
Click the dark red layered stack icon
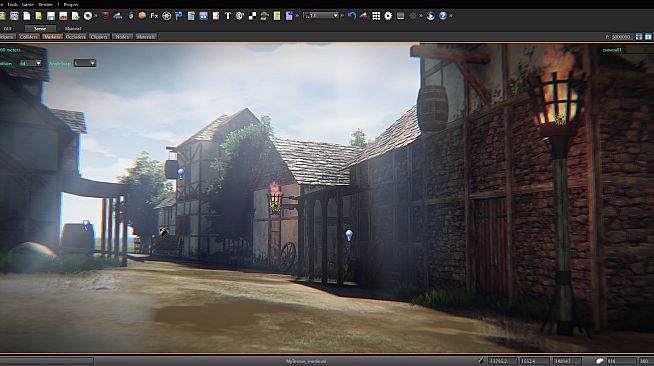pos(106,16)
